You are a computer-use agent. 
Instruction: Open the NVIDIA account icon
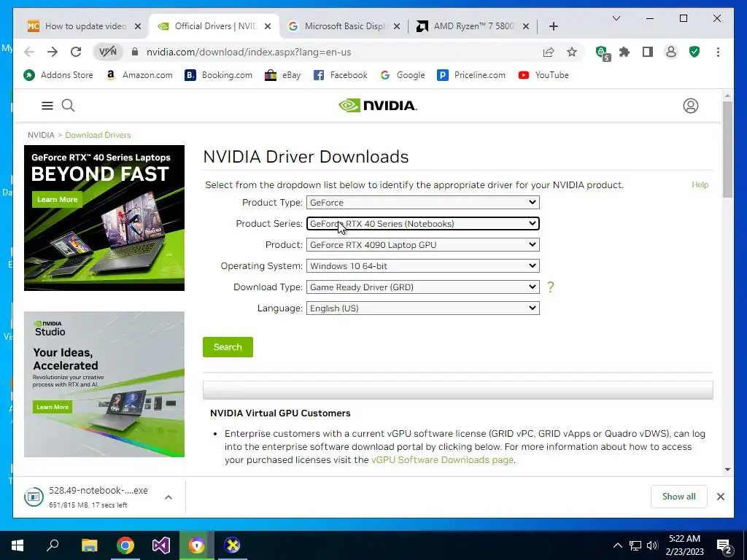[690, 106]
